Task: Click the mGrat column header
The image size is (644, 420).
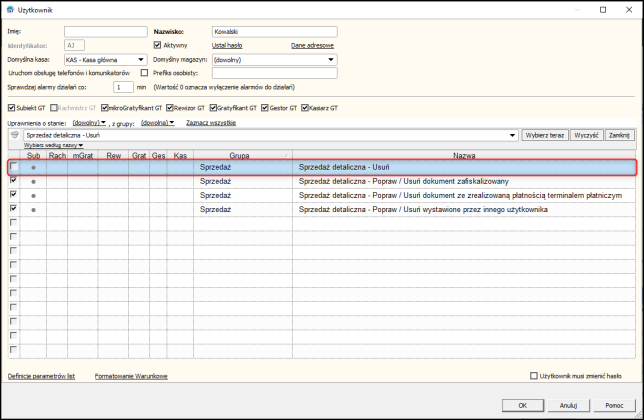Action: point(83,155)
